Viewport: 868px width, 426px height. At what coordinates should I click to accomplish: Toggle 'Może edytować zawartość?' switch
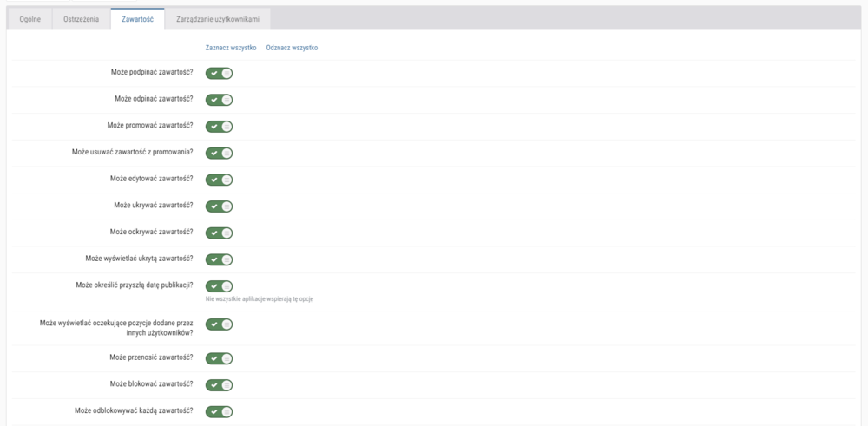[x=219, y=180]
